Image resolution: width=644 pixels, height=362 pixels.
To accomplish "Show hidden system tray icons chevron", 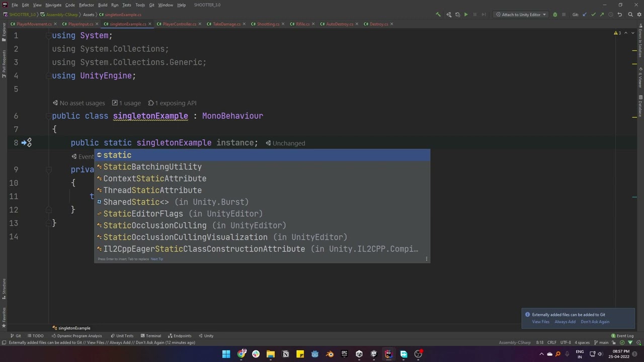I will pos(541,354).
